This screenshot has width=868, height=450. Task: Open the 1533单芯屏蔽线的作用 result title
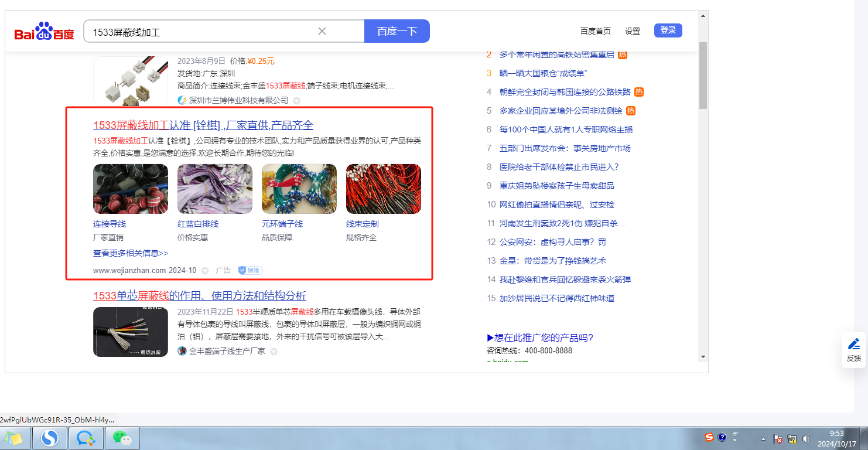[200, 295]
